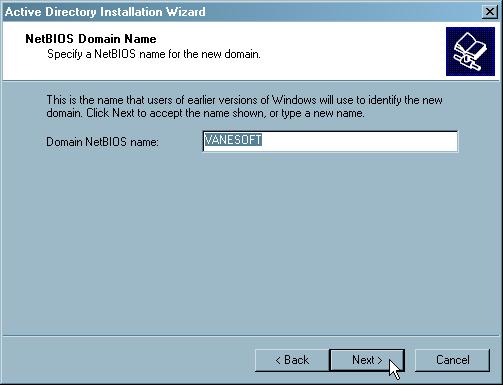
Task: Click the 'Specify a NetBIOS name' subtitle
Action: point(154,54)
